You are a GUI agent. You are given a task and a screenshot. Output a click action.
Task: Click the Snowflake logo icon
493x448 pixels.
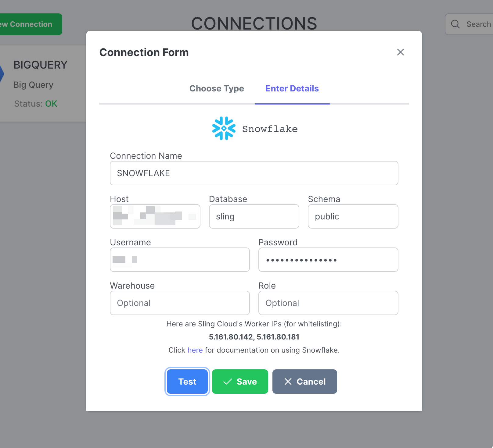pos(224,128)
